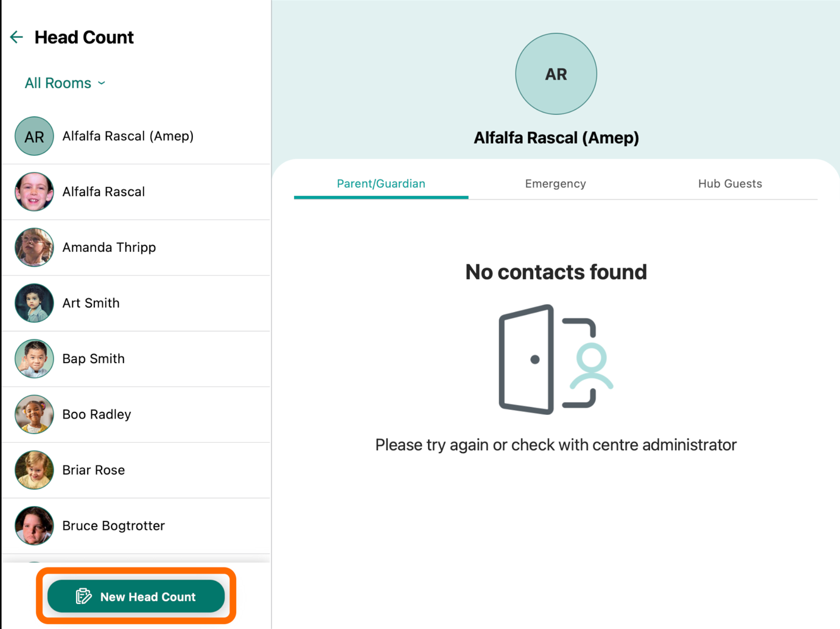This screenshot has width=840, height=629.
Task: Select Boo Radley's profile photo
Action: 34,414
